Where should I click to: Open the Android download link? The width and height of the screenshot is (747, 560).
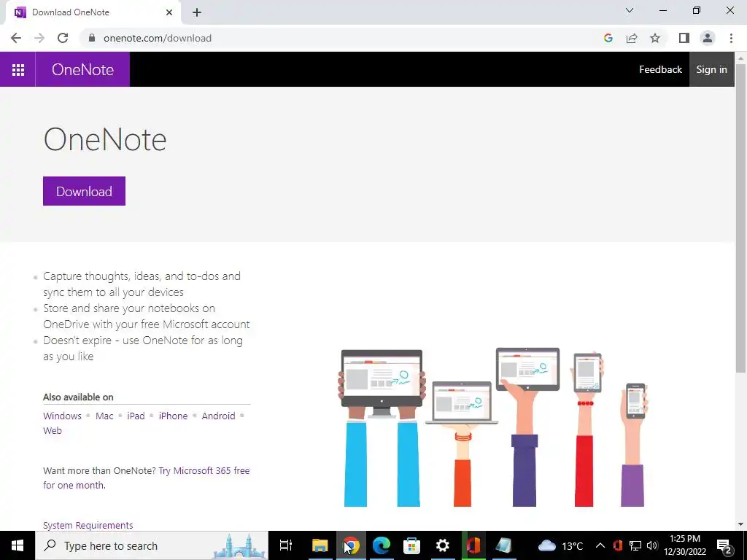218,416
